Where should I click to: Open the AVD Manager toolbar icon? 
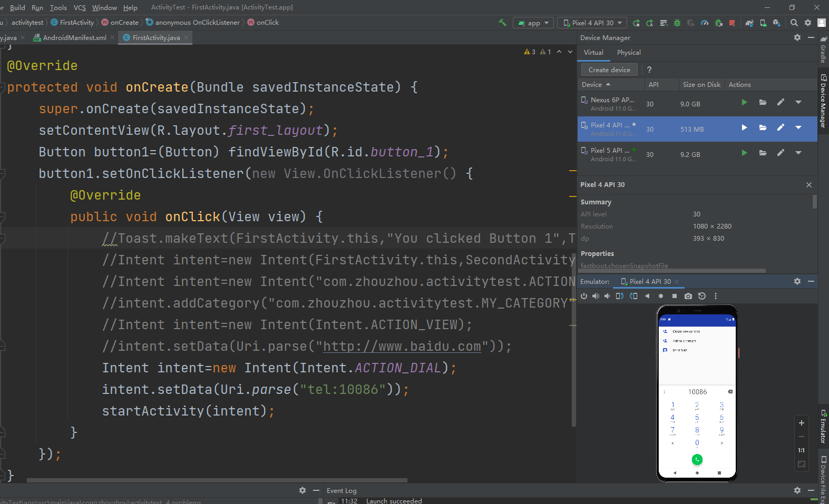(763, 23)
